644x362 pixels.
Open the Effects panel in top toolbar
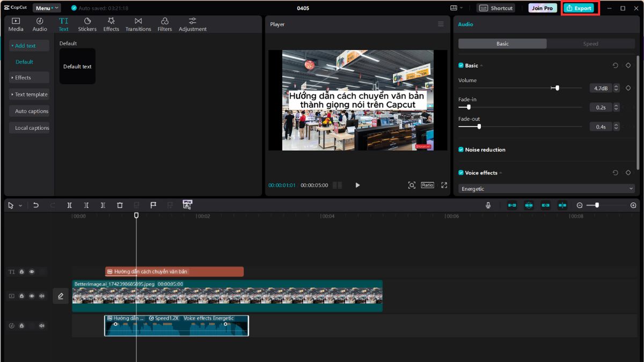[x=111, y=25]
